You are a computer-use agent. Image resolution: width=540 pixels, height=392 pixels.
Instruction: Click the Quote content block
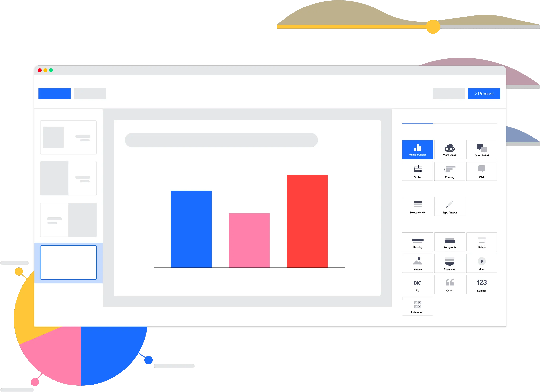coord(449,285)
